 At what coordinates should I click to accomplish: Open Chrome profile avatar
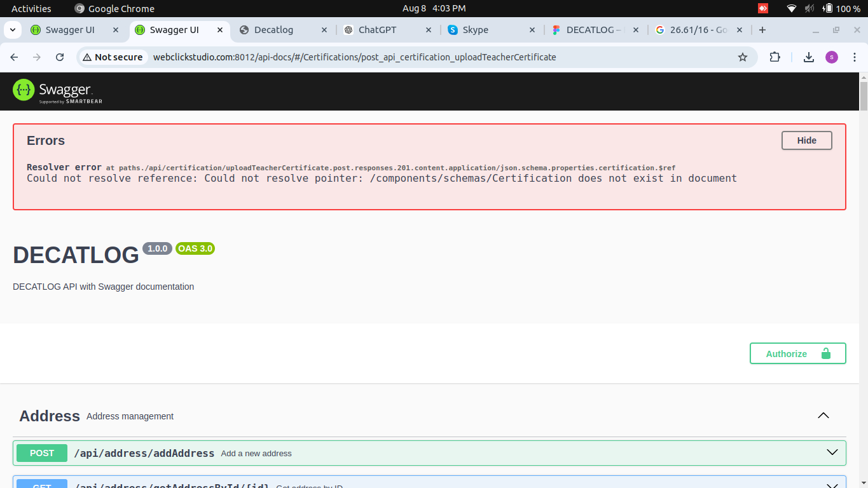coord(831,57)
